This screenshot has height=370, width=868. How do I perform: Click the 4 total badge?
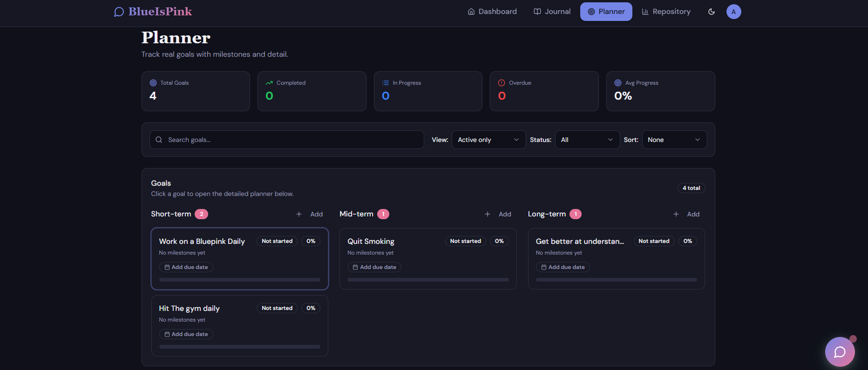click(691, 188)
